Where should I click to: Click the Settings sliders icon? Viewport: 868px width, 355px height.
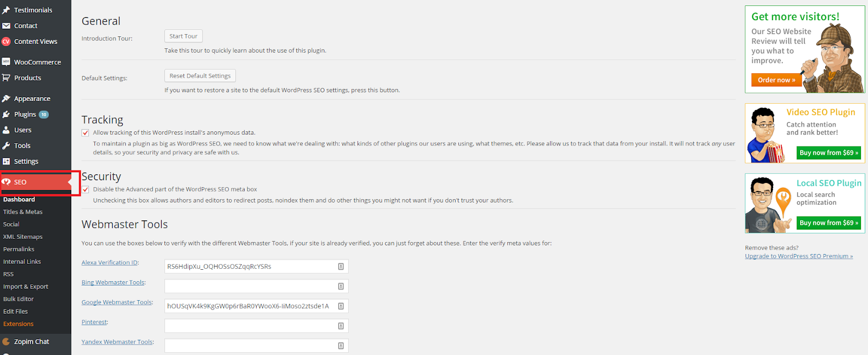pyautogui.click(x=6, y=161)
